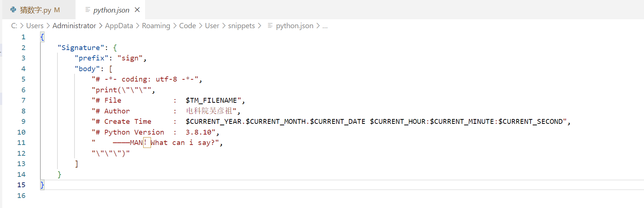
Task: Open the python.json breadcrumb entry
Action: [295, 26]
